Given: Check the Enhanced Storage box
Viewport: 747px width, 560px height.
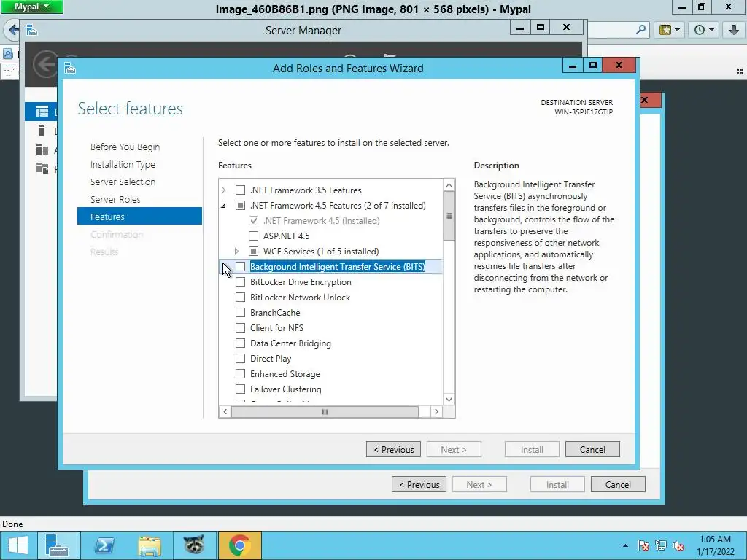Looking at the screenshot, I should [x=241, y=374].
